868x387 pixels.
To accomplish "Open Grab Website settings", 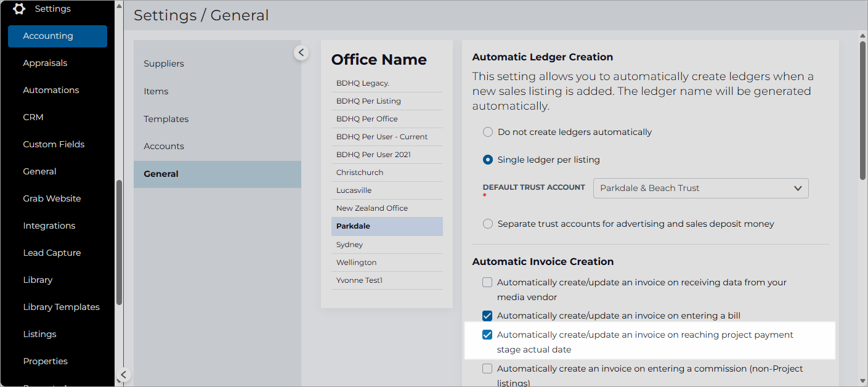I will [x=52, y=198].
